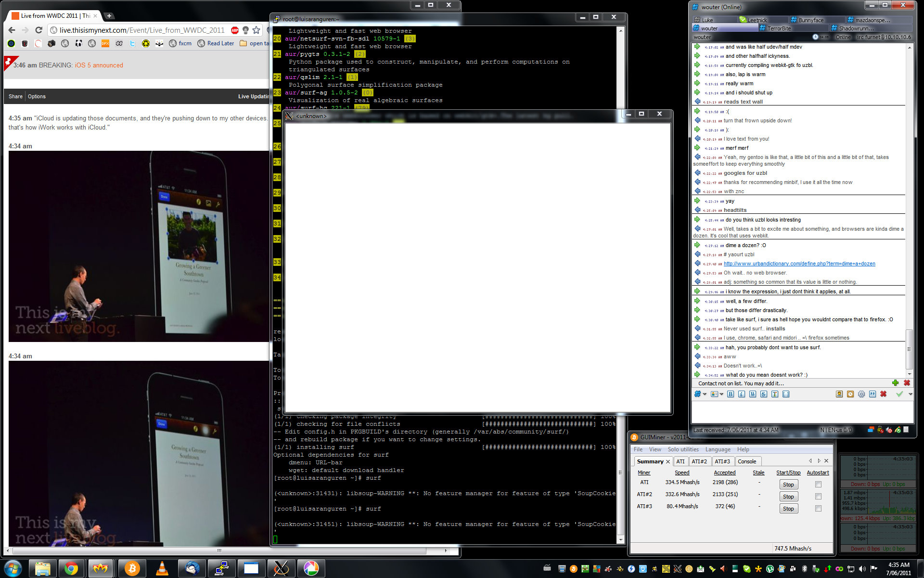Stop the ATI#2 miner
Image resolution: width=924 pixels, height=578 pixels.
[788, 497]
